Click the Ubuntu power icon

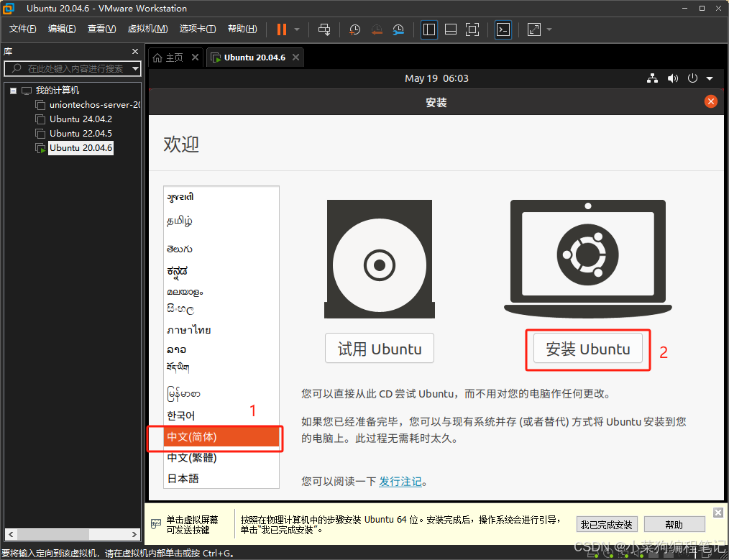point(693,78)
